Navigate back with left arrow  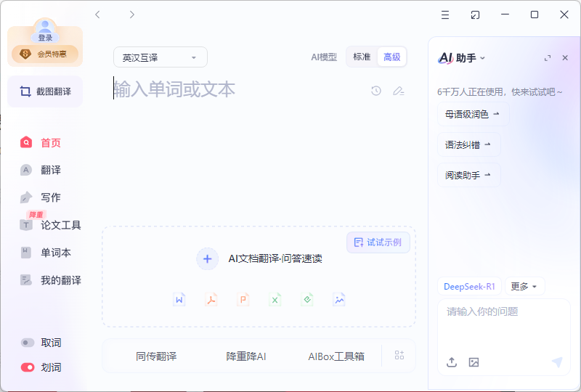pyautogui.click(x=97, y=15)
